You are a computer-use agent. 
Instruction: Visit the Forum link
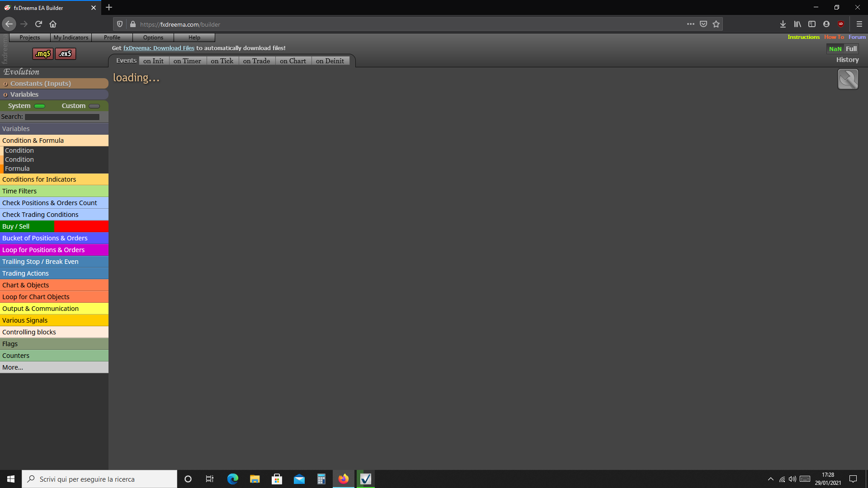857,37
